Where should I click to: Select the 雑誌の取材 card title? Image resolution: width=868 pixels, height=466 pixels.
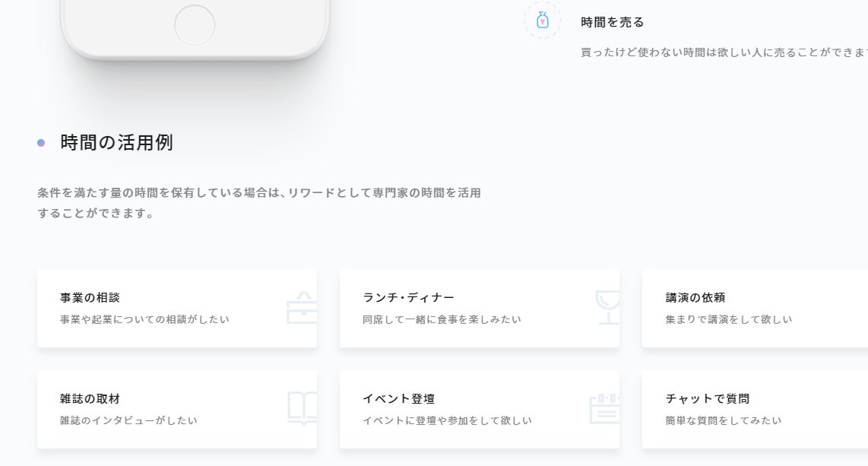point(90,398)
